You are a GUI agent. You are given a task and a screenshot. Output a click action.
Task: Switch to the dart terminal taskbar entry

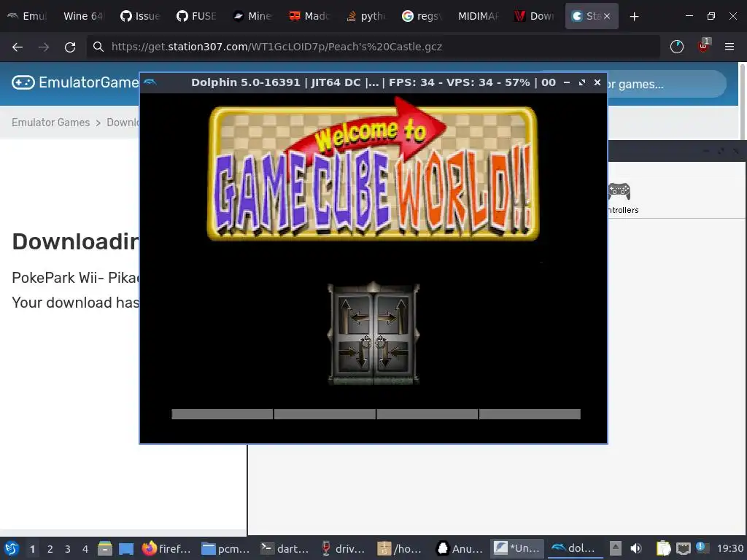[x=285, y=548]
